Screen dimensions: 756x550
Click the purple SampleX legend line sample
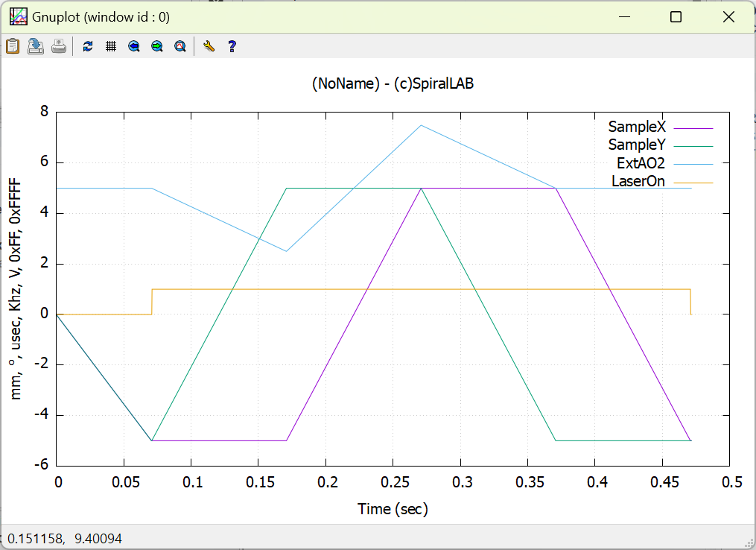[693, 128]
